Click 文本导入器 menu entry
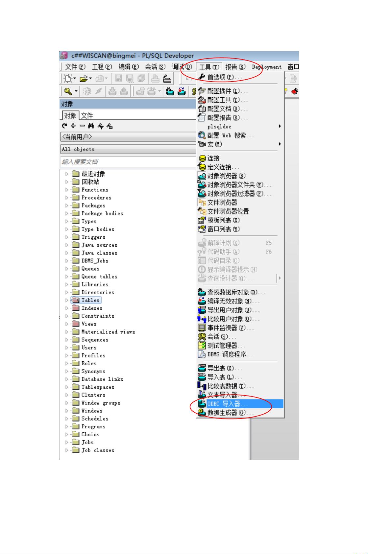This screenshot has height=554, width=392. pyautogui.click(x=240, y=395)
